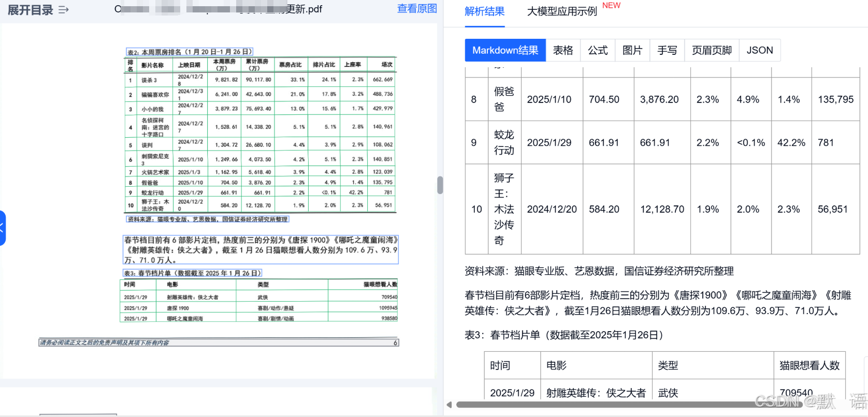Select the 手写 result tab
Image resolution: width=868 pixels, height=417 pixels.
point(667,50)
